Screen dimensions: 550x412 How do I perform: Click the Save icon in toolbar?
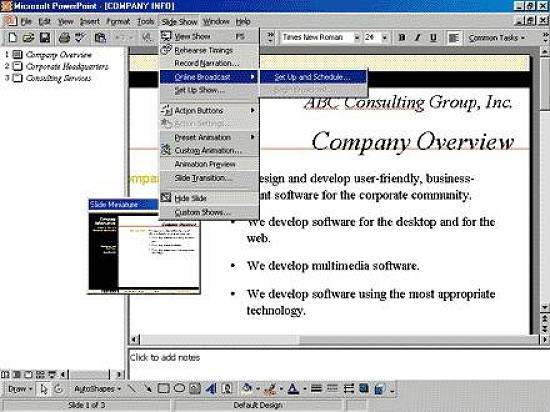pyautogui.click(x=45, y=38)
